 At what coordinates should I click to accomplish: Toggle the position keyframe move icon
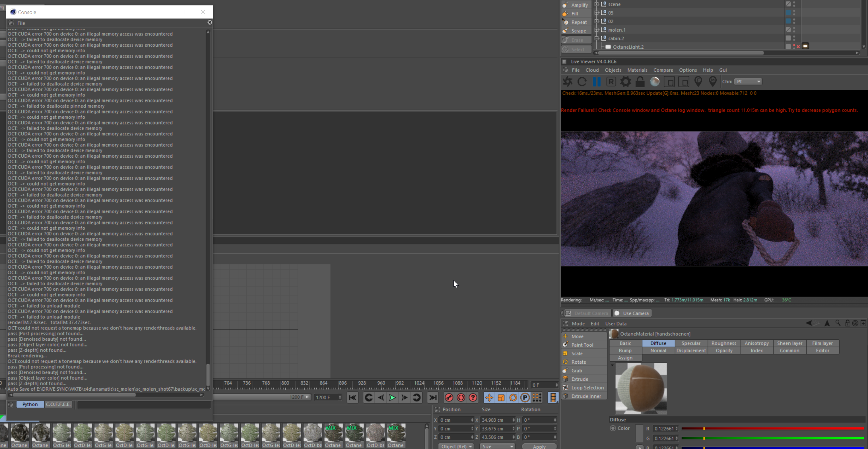tap(489, 398)
